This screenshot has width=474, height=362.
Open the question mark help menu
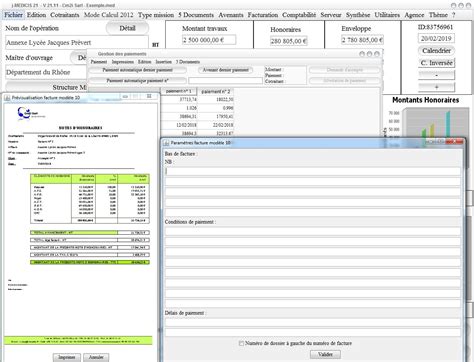pyautogui.click(x=454, y=15)
